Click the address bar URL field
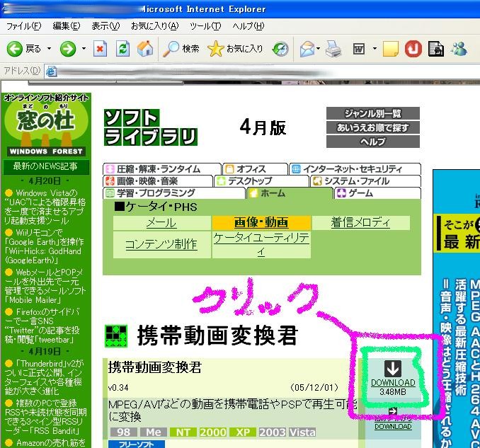This screenshot has width=480, height=448. [262, 71]
